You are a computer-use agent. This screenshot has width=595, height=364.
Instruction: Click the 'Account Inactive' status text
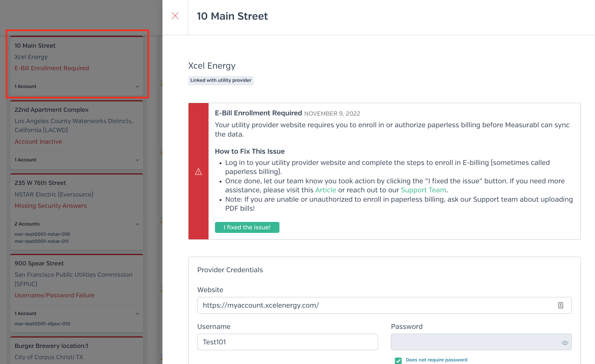click(38, 142)
